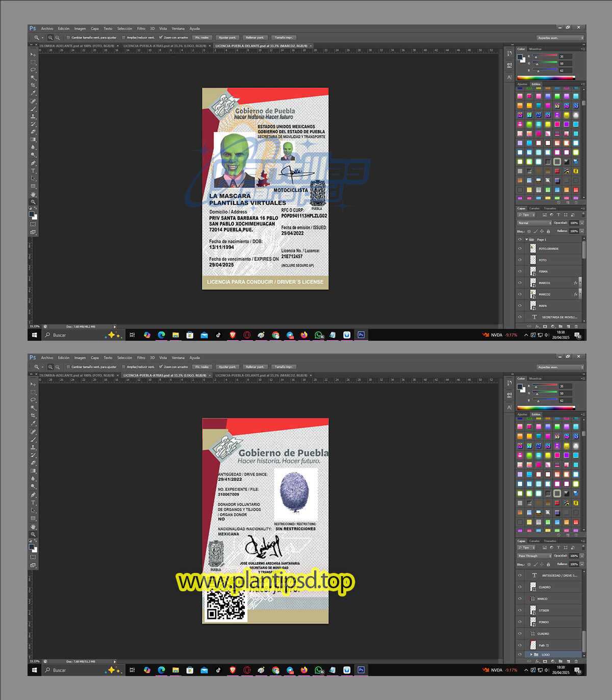The image size is (612, 700).
Task: Adjust the R color slider in the top window
Action: tap(545, 56)
